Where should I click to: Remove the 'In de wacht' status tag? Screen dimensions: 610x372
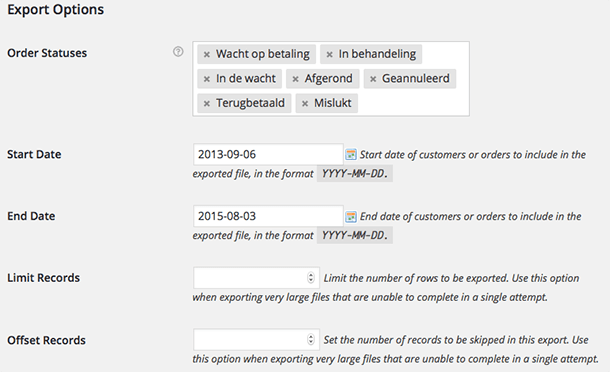click(x=207, y=79)
